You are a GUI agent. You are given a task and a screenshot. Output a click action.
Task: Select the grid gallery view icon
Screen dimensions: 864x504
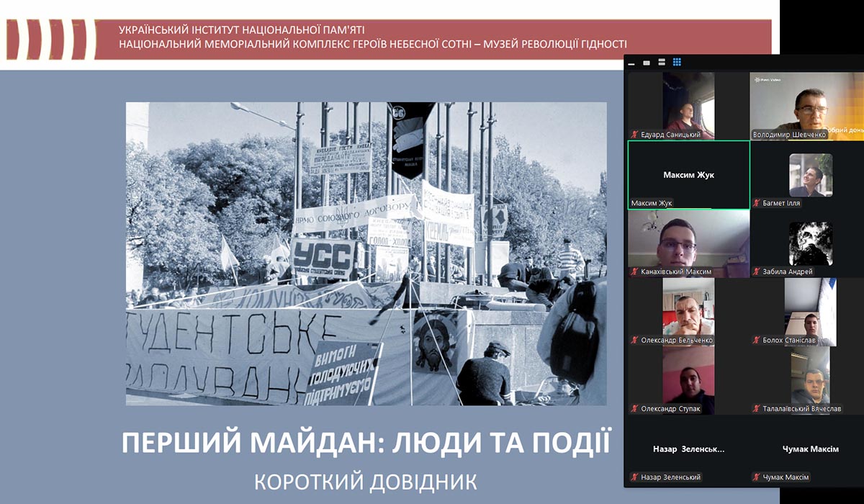(677, 63)
